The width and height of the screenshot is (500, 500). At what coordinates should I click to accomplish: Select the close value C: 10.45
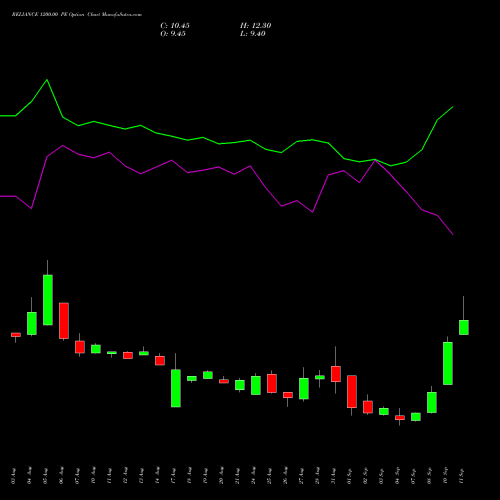pos(175,26)
